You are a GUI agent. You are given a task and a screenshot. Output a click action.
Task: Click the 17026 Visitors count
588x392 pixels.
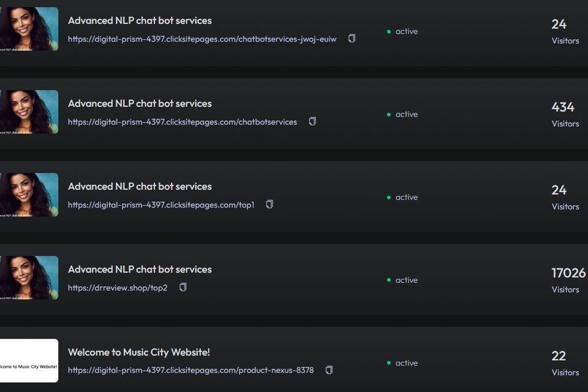pos(568,279)
